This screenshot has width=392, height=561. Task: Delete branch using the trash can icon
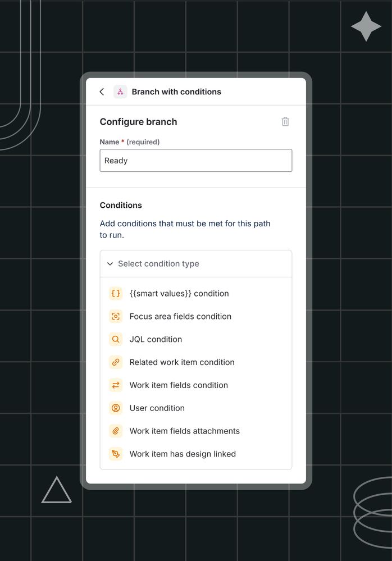[x=285, y=122]
